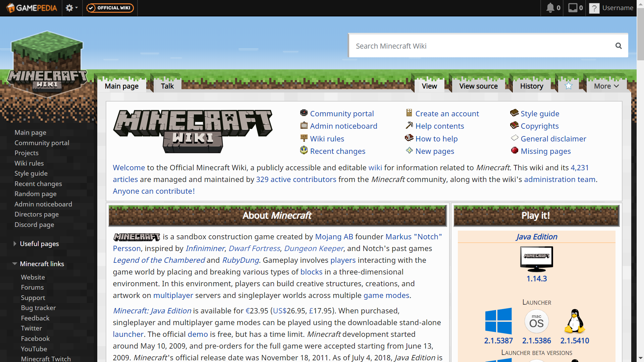The image size is (644, 362).
Task: Click the Windows launcher download icon
Action: (498, 321)
